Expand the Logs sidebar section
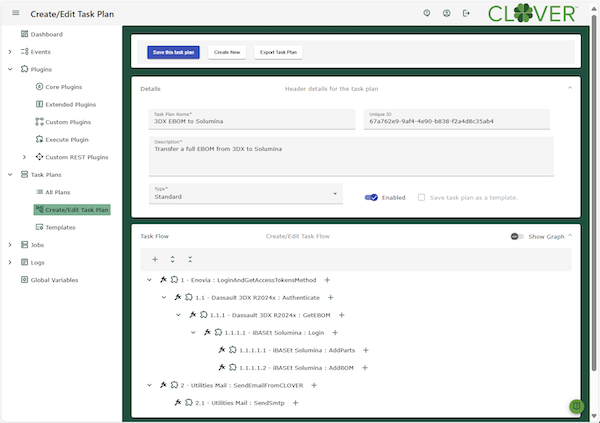Viewport: 600px width, 423px height. click(x=10, y=263)
